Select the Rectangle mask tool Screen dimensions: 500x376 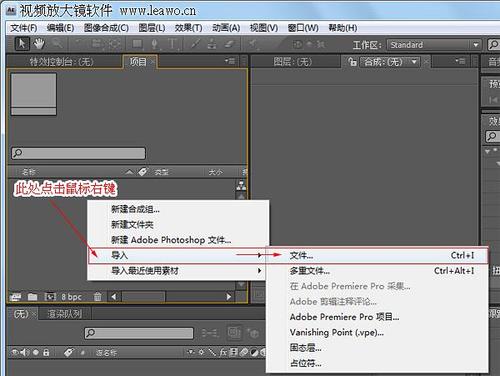[x=137, y=44]
